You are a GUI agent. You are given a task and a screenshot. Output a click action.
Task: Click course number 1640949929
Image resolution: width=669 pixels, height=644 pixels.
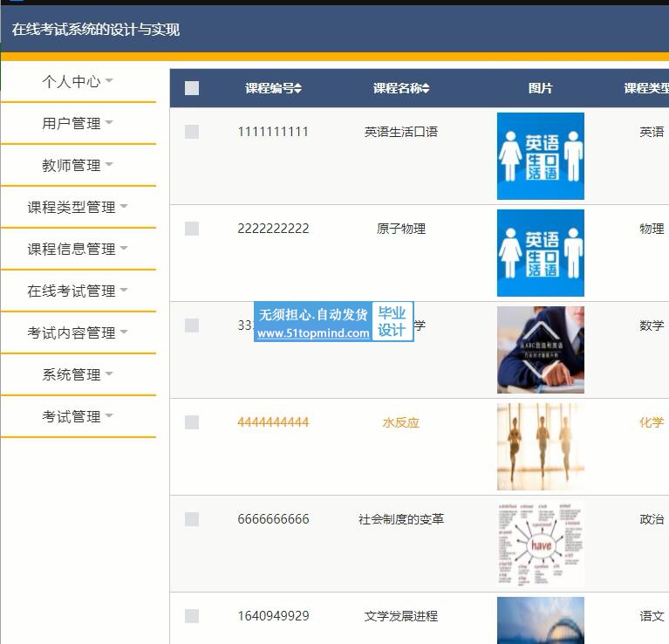point(273,616)
